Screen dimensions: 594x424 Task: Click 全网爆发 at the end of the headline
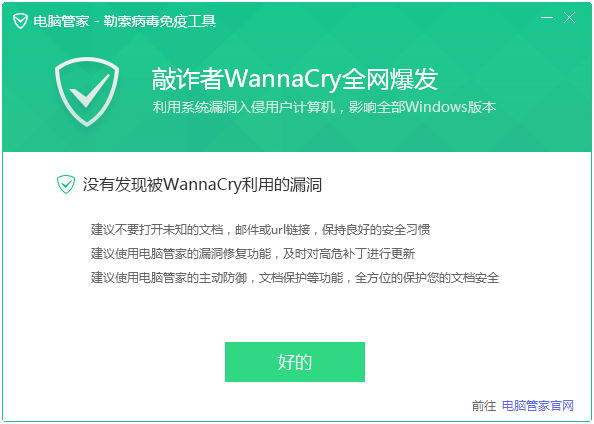coord(390,79)
